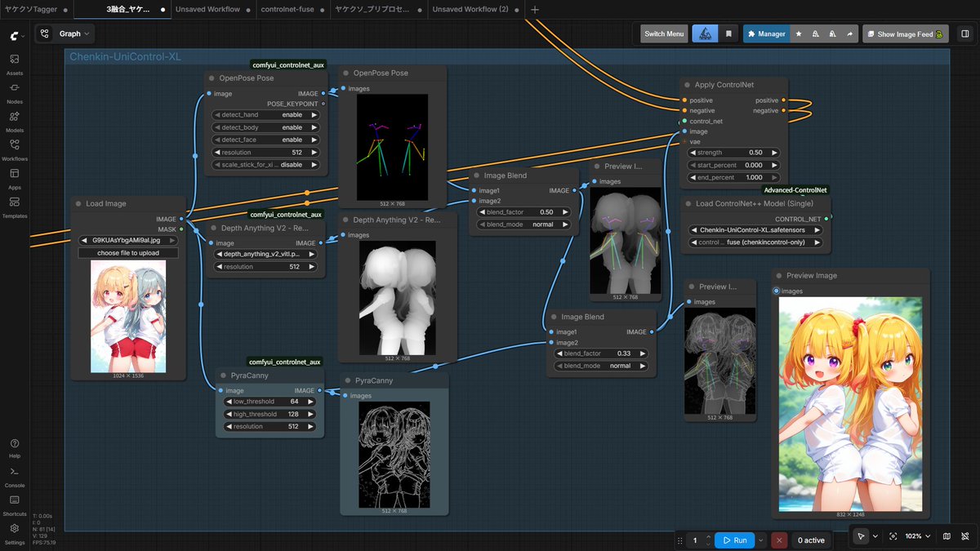This screenshot has width=980, height=551.
Task: Click the bookmark icon in top toolbar
Action: [728, 33]
